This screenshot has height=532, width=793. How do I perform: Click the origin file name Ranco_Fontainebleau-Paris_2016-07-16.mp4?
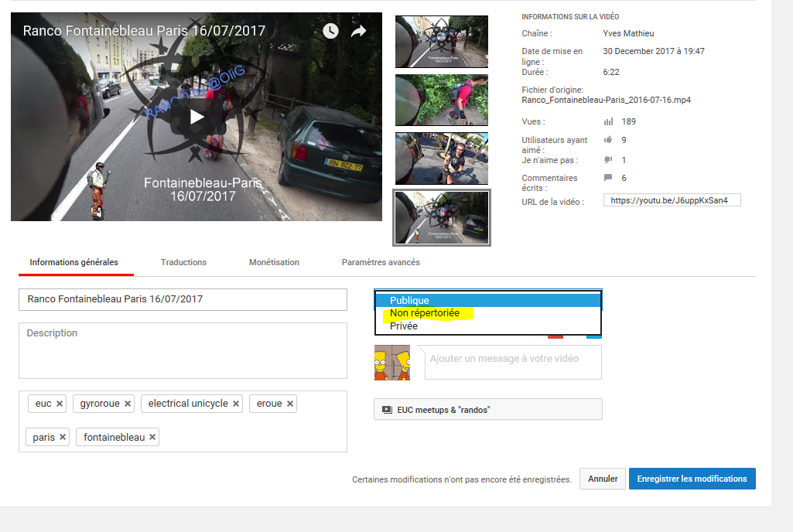[x=606, y=100]
